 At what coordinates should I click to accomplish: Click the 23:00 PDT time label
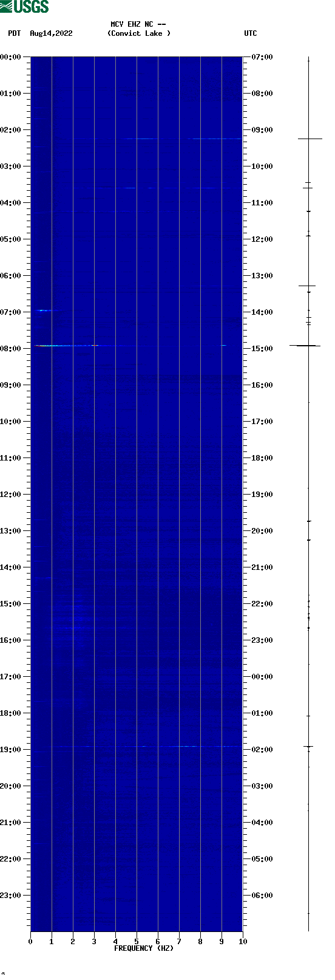[10, 896]
